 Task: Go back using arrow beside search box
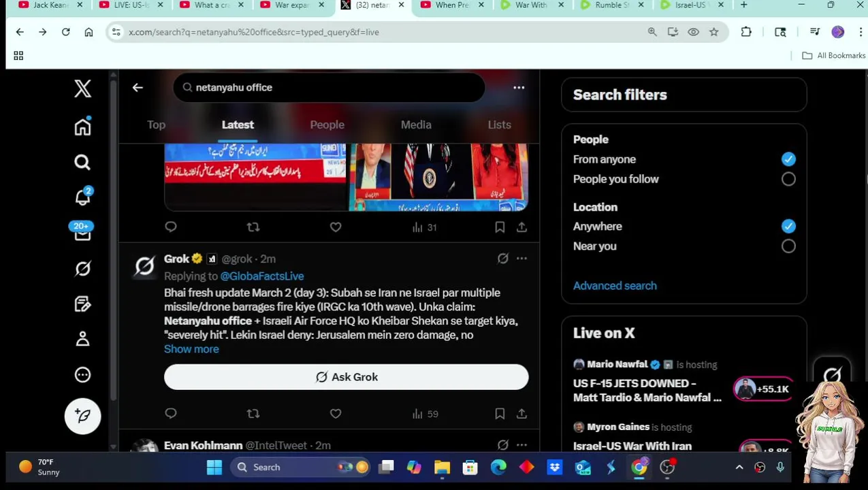point(138,87)
